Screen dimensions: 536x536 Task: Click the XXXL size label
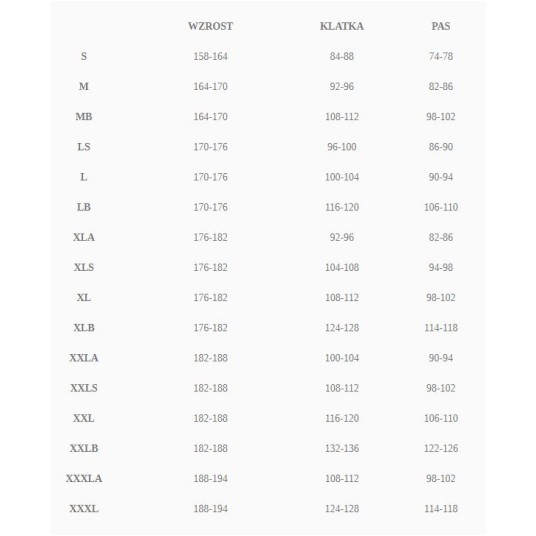[84, 509]
